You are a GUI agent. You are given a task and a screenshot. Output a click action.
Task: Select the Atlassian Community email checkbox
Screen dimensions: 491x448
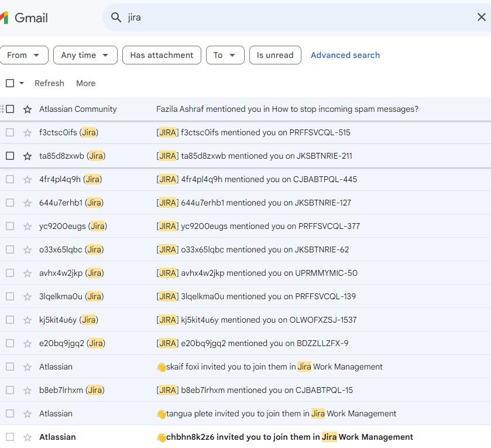coord(10,109)
